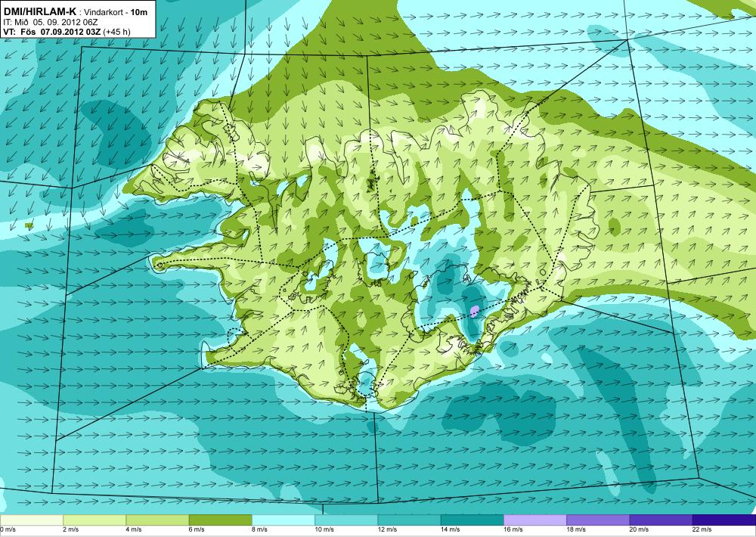Click the '6 m/s' legend label

(x=197, y=529)
